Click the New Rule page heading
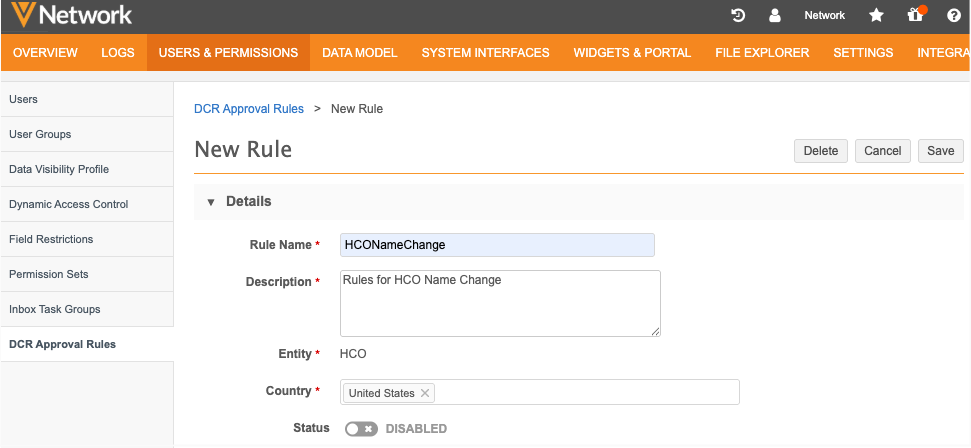 [x=243, y=150]
